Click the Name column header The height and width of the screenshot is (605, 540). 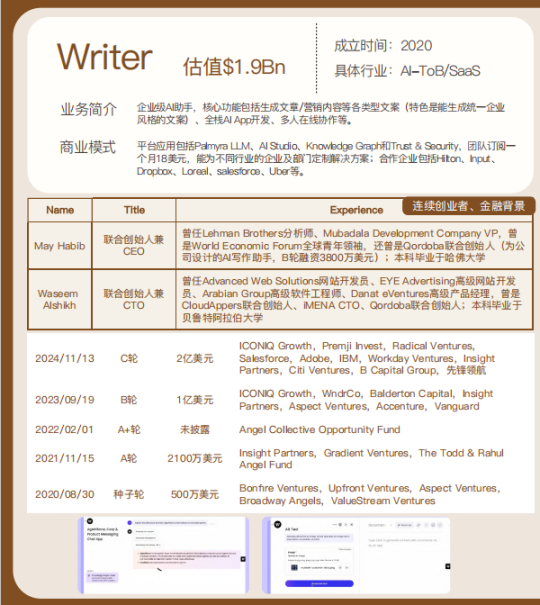60,210
